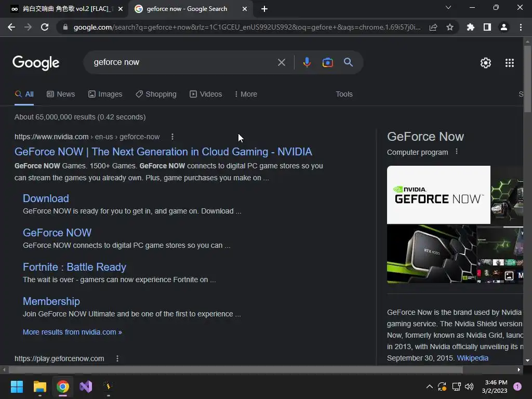This screenshot has width=532, height=399.
Task: Search by image with the camera icon
Action: pos(327,62)
